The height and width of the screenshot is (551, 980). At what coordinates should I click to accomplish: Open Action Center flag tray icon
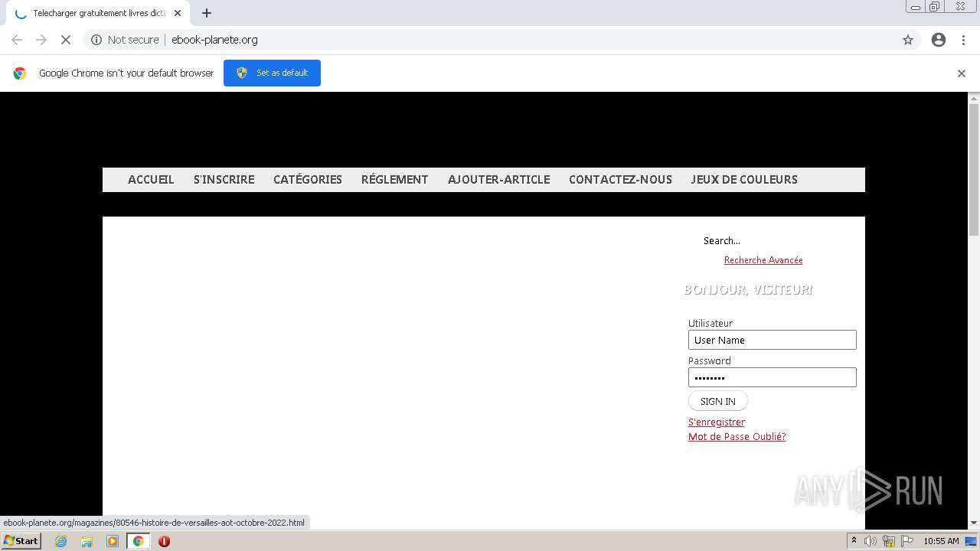click(x=907, y=541)
